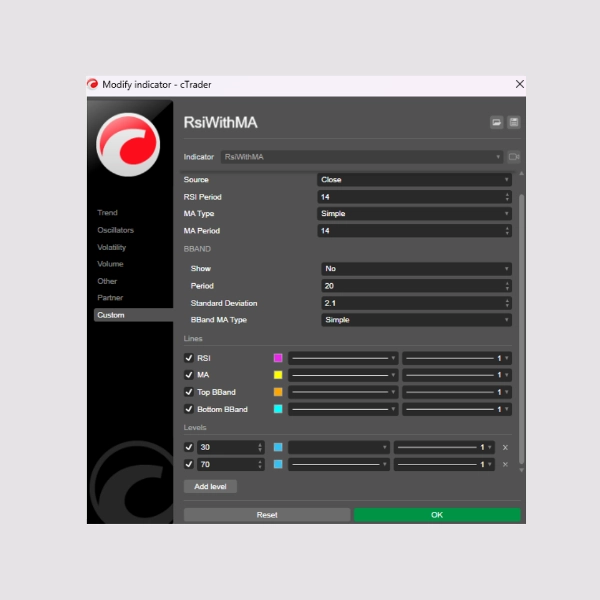The height and width of the screenshot is (600, 600).
Task: Open the Source dropdown showing Close
Action: point(415,180)
